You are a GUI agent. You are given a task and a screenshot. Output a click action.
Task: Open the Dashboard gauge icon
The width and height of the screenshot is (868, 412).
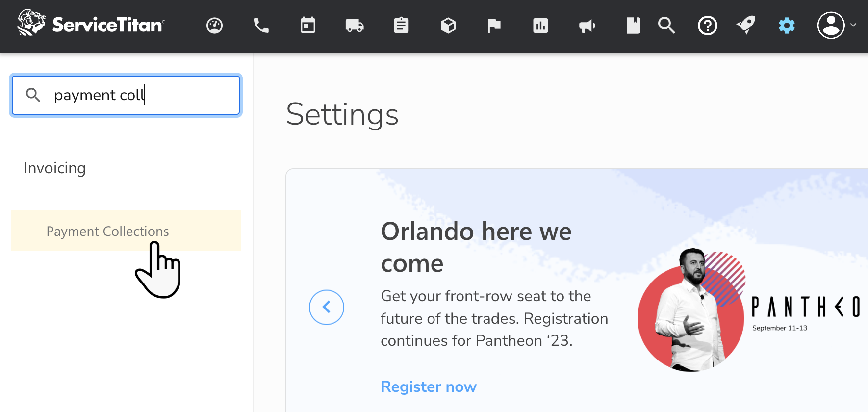214,26
